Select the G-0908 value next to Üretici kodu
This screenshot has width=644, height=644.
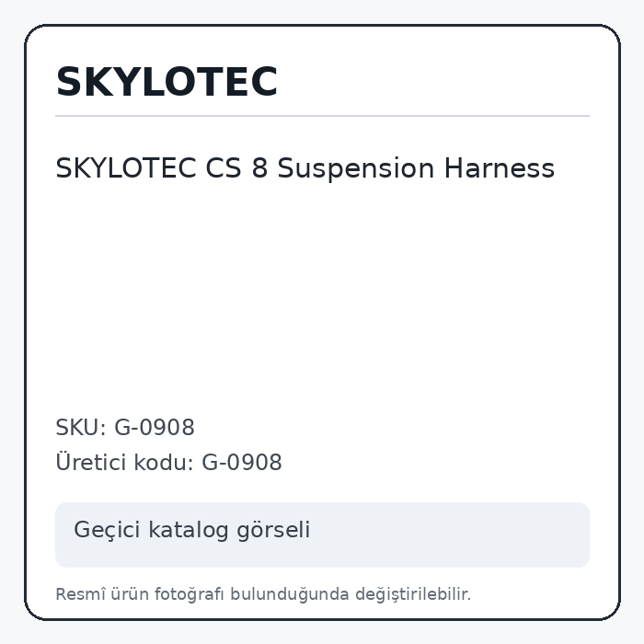coord(242,462)
